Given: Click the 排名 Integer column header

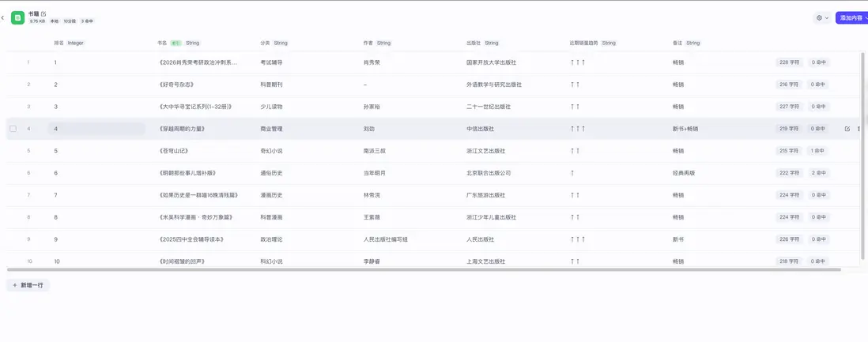Looking at the screenshot, I should click(69, 43).
